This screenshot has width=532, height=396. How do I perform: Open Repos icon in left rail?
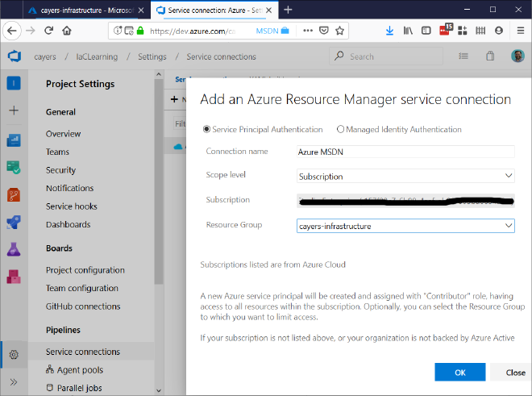(14, 194)
